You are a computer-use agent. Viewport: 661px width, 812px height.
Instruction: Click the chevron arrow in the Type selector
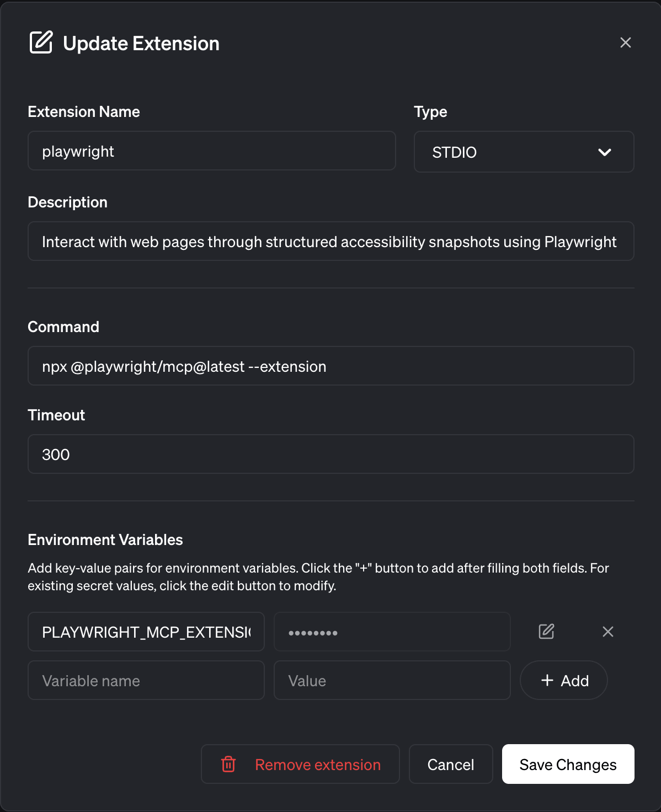pos(605,152)
